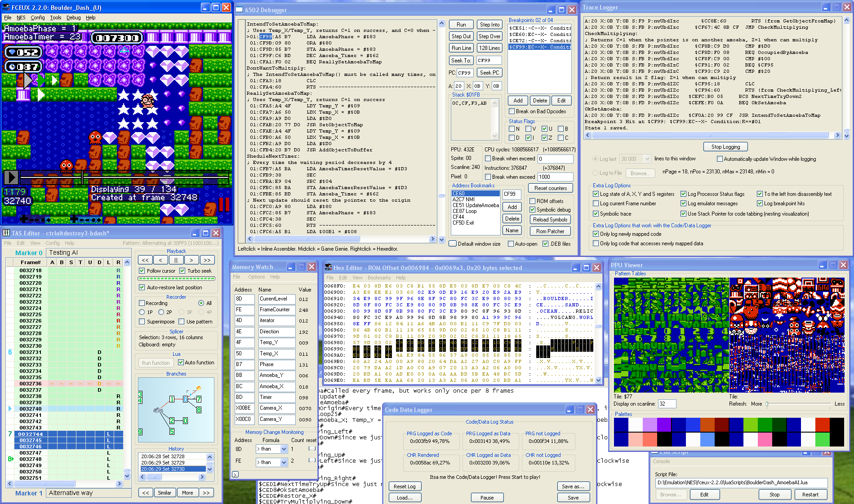Click the Refresh slider in PPU Viewer

pyautogui.click(x=767, y=404)
